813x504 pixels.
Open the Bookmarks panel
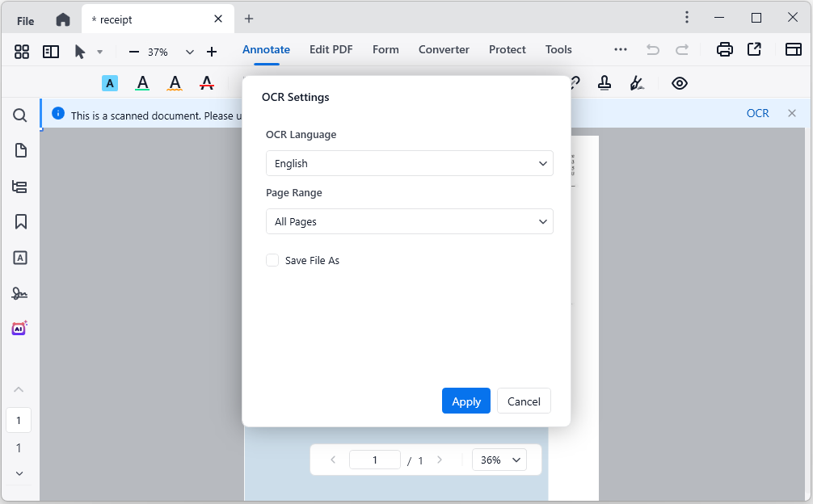[x=20, y=221]
